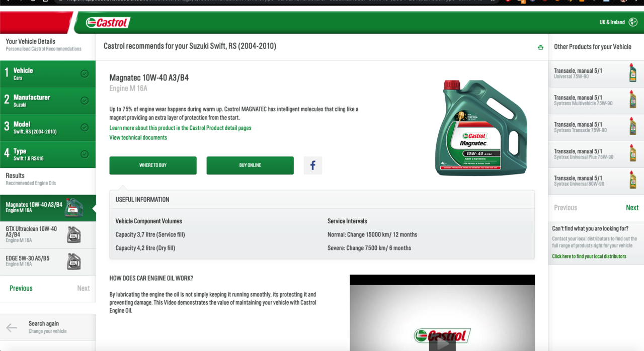This screenshot has height=351, width=644.
Task: Select Transaxle Universal 75W-90 product
Action: [x=596, y=73]
